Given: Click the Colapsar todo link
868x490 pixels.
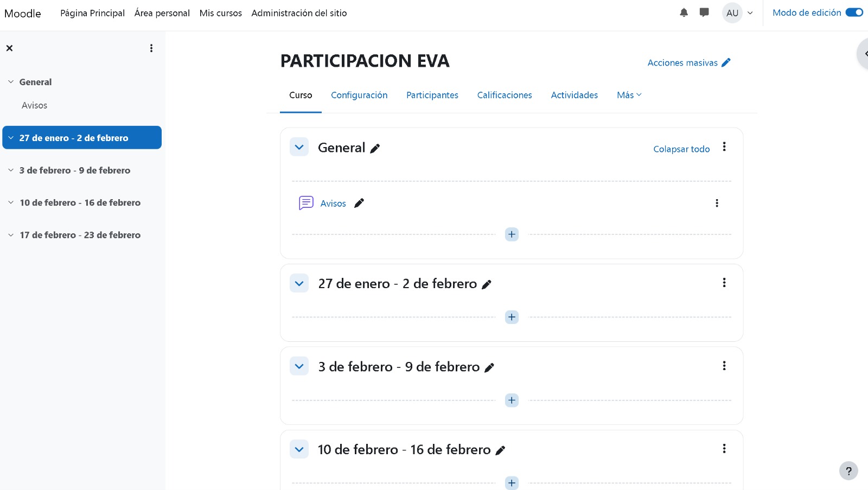Looking at the screenshot, I should coord(681,149).
